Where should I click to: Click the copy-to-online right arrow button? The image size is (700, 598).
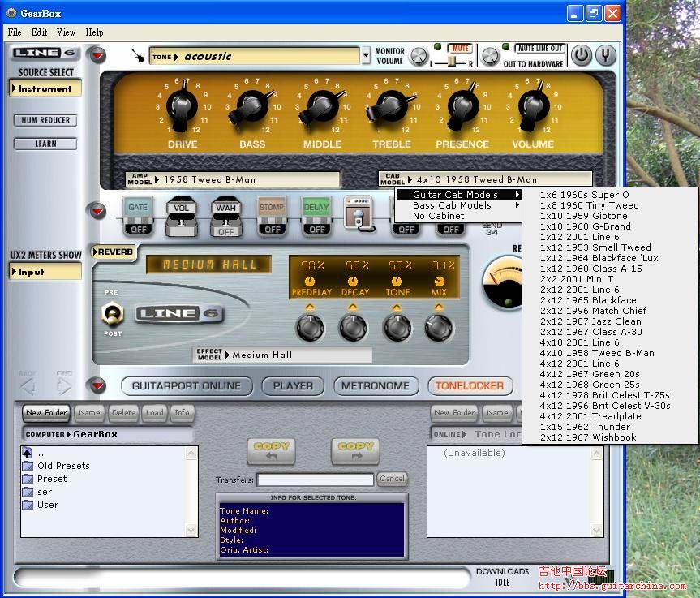click(355, 451)
